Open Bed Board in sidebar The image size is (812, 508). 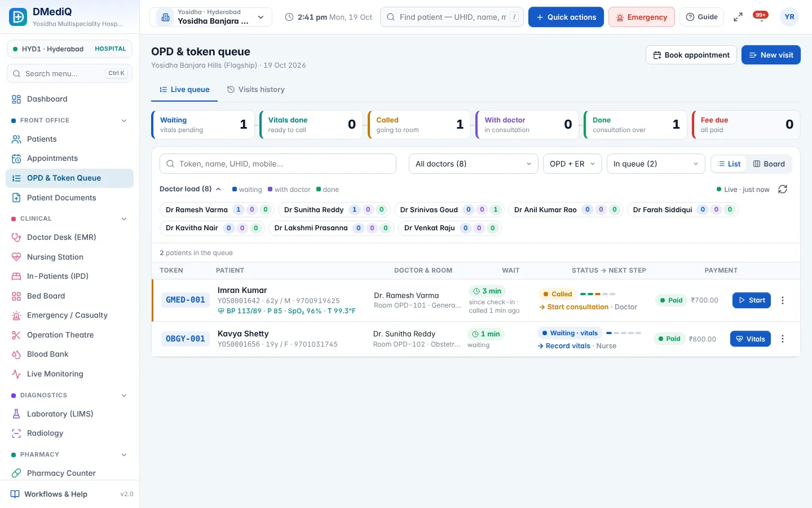click(70, 296)
